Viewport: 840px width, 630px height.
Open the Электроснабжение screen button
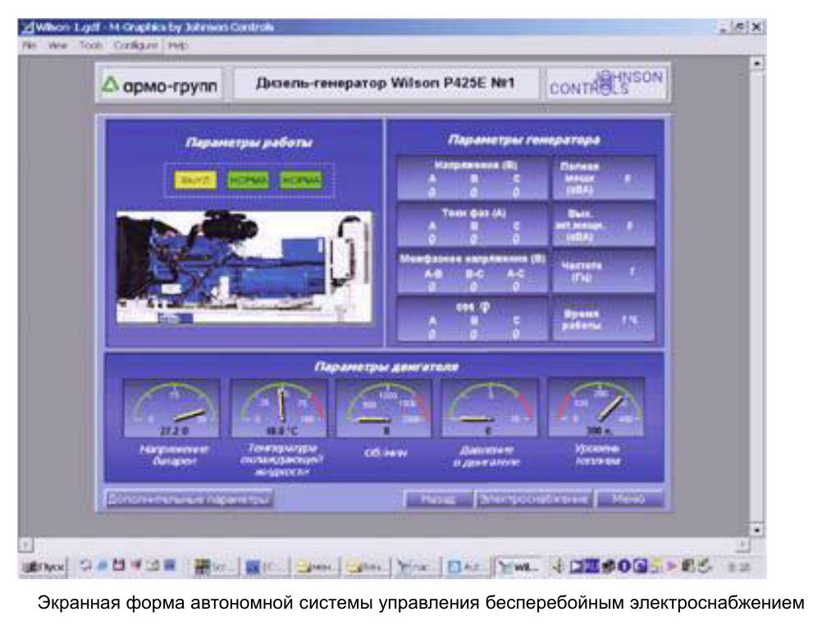pos(534,500)
